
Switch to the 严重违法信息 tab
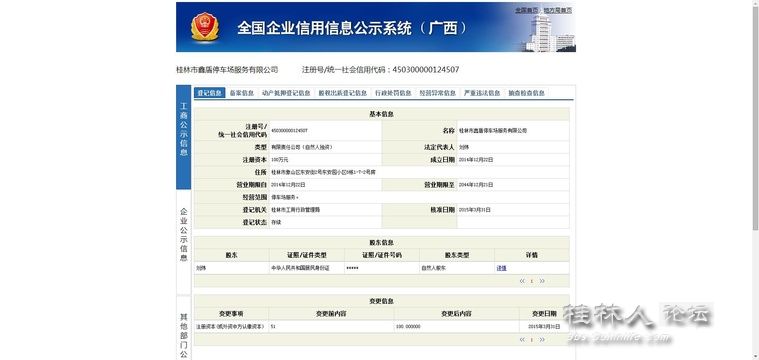(482, 93)
